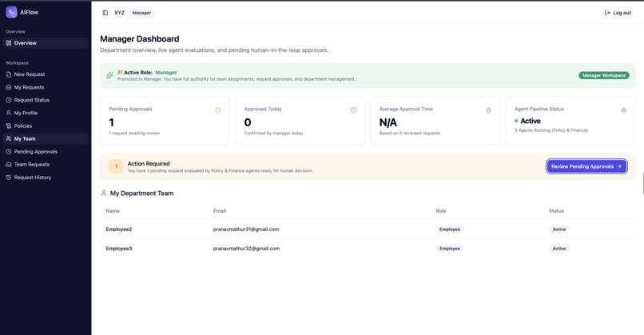644x335 pixels.
Task: Click the Employee role badge for Employee2
Action: click(x=450, y=229)
